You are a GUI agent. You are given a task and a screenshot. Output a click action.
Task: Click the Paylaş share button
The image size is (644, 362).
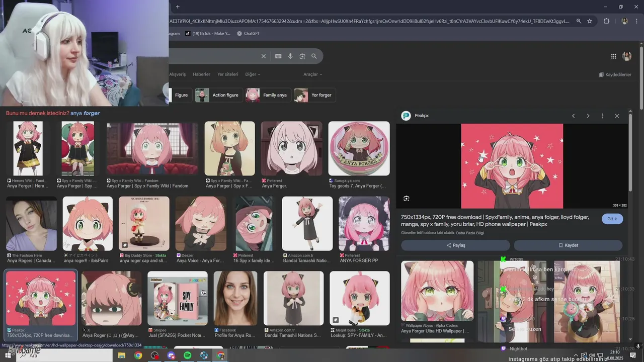click(x=456, y=245)
